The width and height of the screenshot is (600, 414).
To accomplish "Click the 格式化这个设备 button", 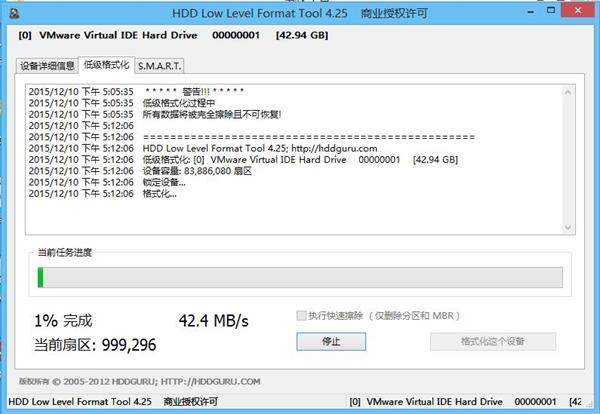I will tap(493, 341).
